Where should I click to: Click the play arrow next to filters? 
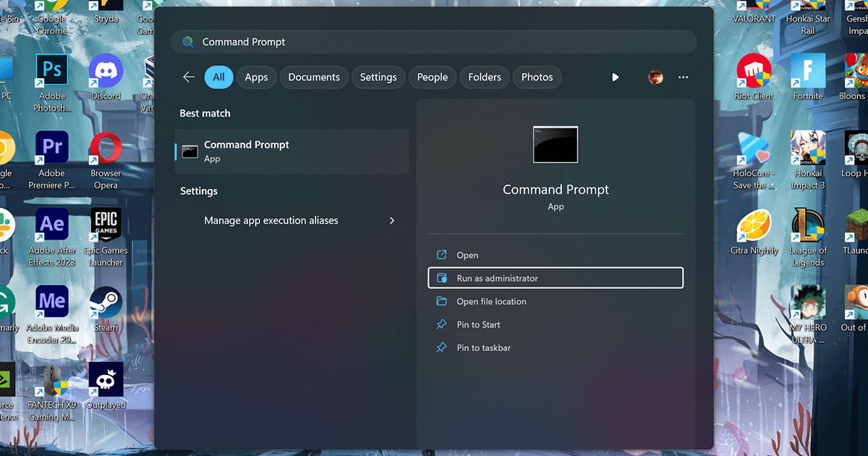[616, 77]
